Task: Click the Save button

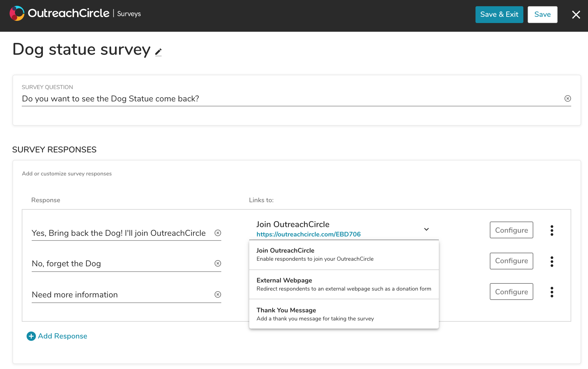Action: (x=542, y=15)
